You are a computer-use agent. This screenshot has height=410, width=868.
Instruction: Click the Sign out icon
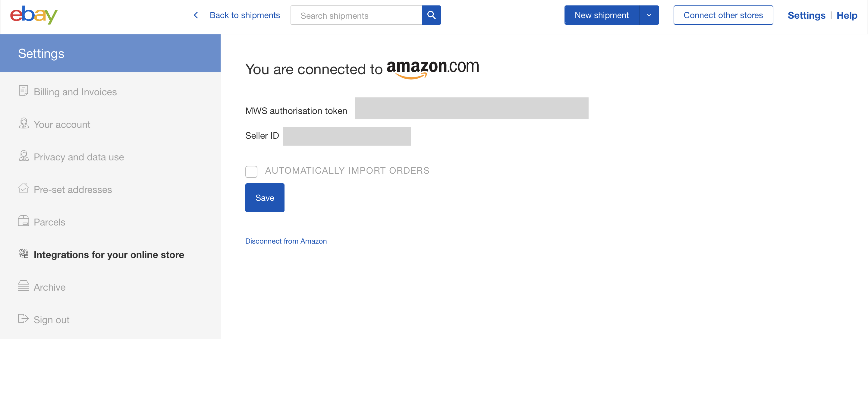click(23, 318)
